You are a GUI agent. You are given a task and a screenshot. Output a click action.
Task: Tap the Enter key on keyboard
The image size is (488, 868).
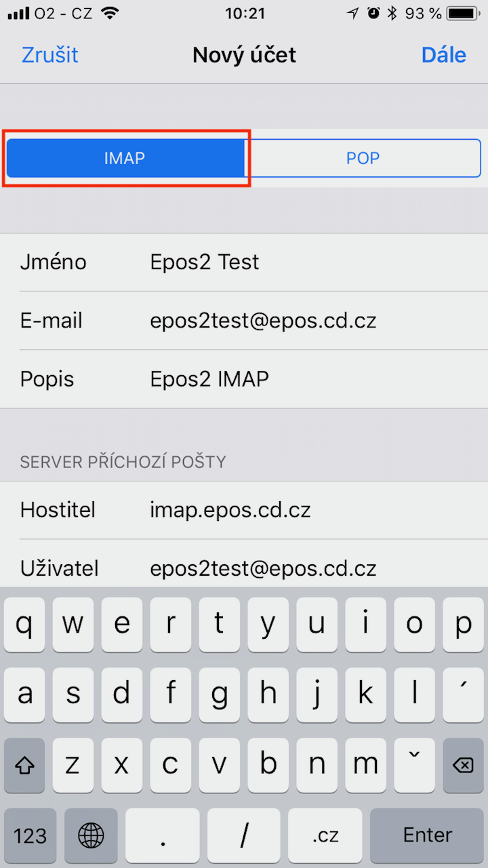[x=427, y=835]
